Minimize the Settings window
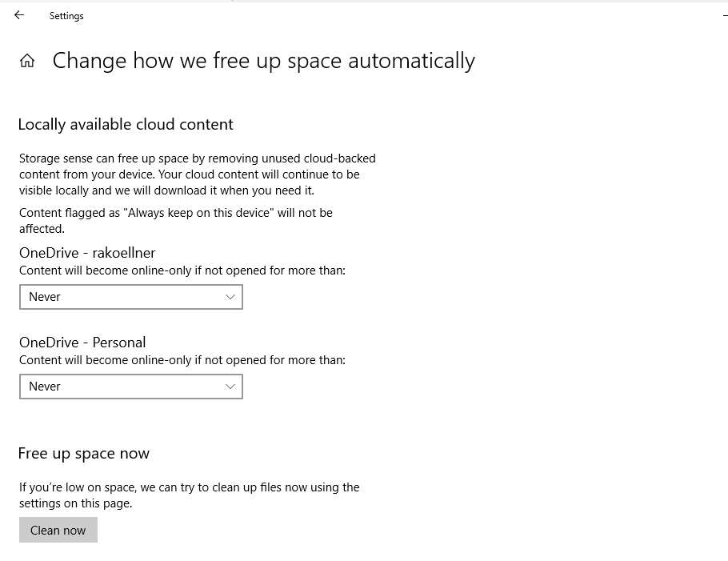Screen dimensions: 728x561 pyautogui.click(x=724, y=15)
